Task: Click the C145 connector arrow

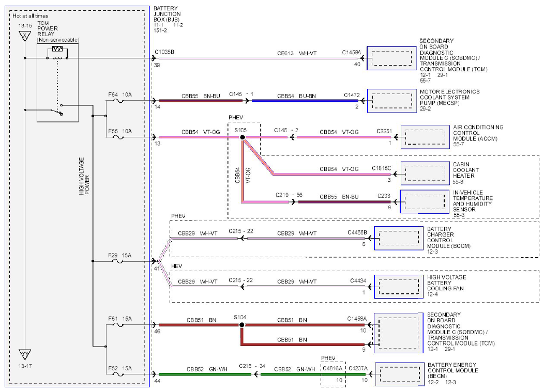Action: tap(246, 101)
